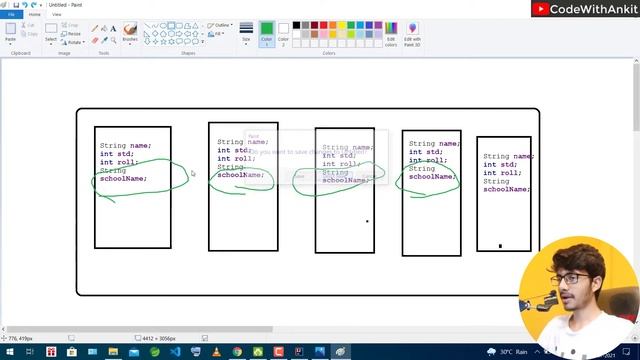Select the Eraser tool
This screenshot has height=360, width=640.
pyautogui.click(x=95, y=40)
